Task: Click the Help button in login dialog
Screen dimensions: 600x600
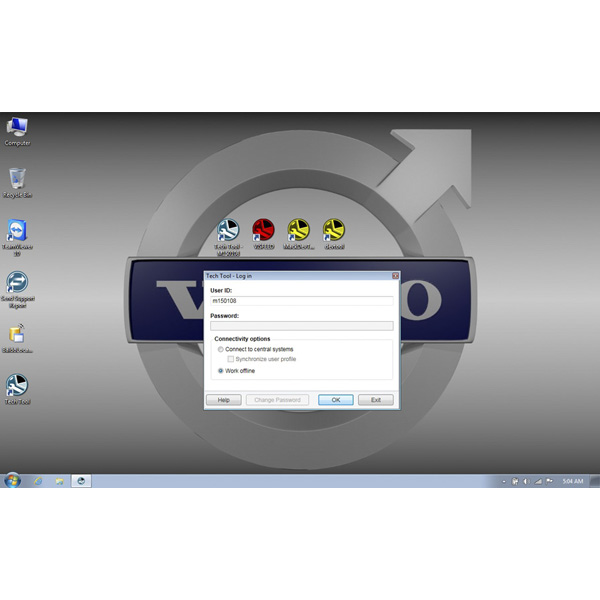Action: point(223,400)
